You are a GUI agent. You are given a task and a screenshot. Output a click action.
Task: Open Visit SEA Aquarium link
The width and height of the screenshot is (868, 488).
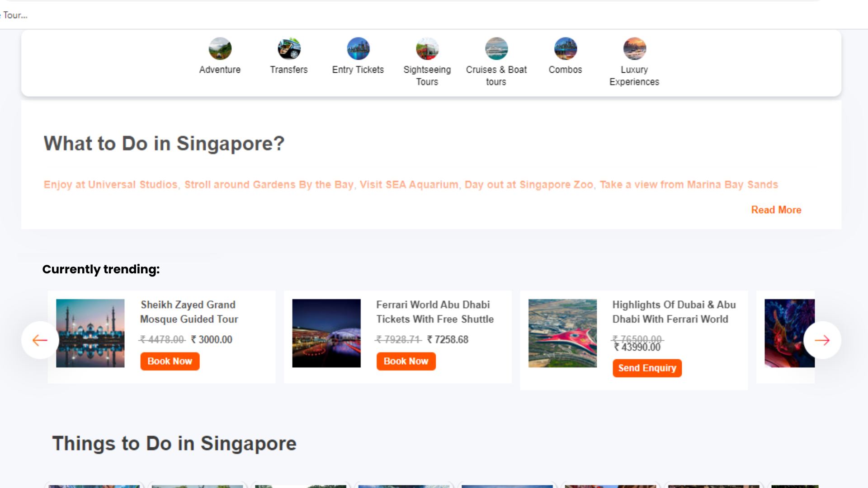(x=409, y=185)
